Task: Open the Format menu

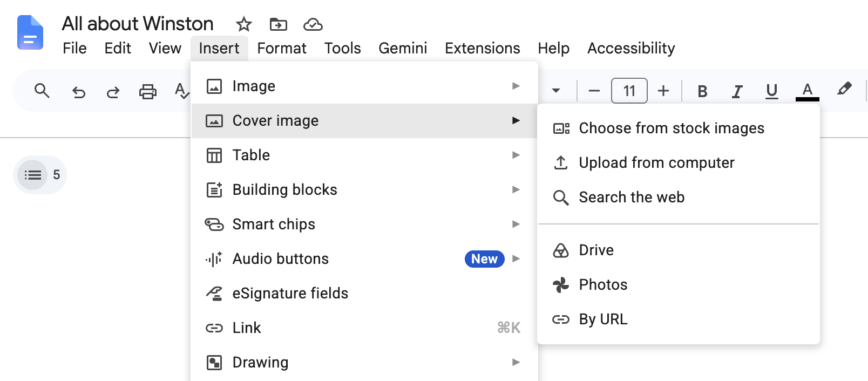Action: click(282, 48)
